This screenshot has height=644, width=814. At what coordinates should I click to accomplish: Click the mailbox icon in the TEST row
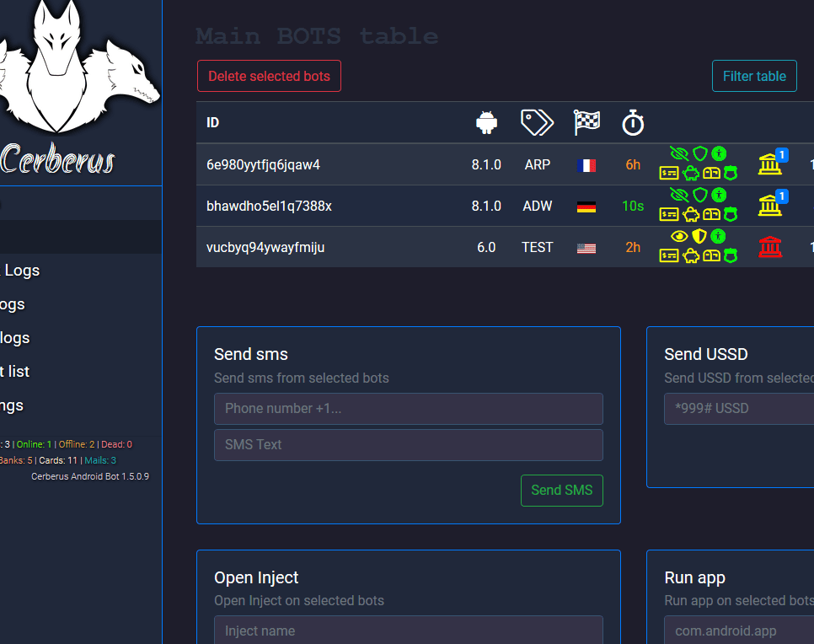(x=711, y=255)
